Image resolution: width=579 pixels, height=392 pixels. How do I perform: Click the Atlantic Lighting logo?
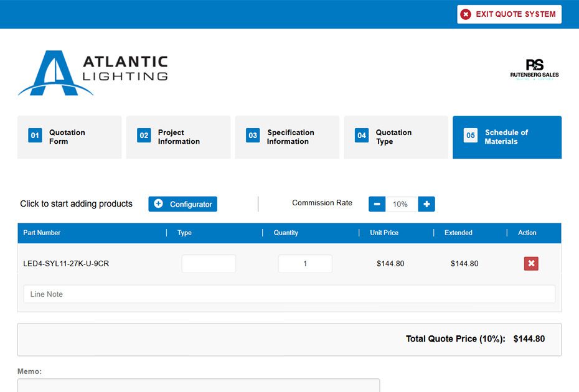point(93,73)
